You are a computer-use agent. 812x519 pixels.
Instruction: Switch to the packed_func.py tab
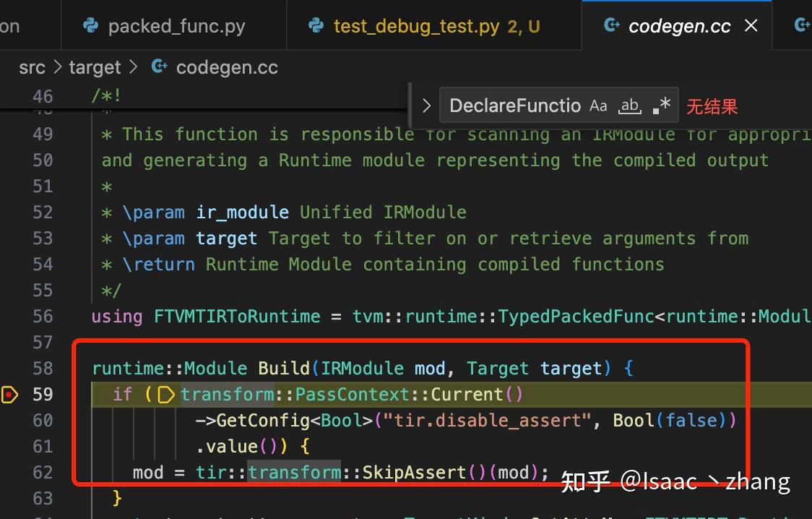[x=177, y=25]
